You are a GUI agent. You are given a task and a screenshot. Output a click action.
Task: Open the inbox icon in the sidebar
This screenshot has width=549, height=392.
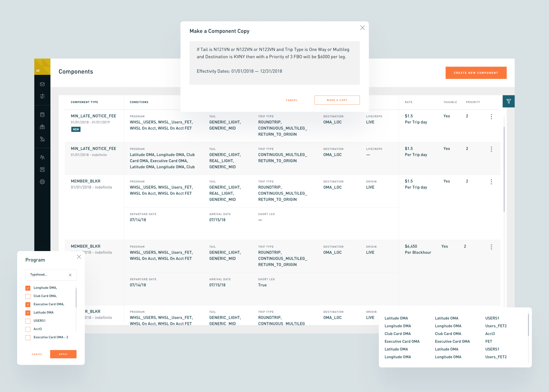coord(42,84)
